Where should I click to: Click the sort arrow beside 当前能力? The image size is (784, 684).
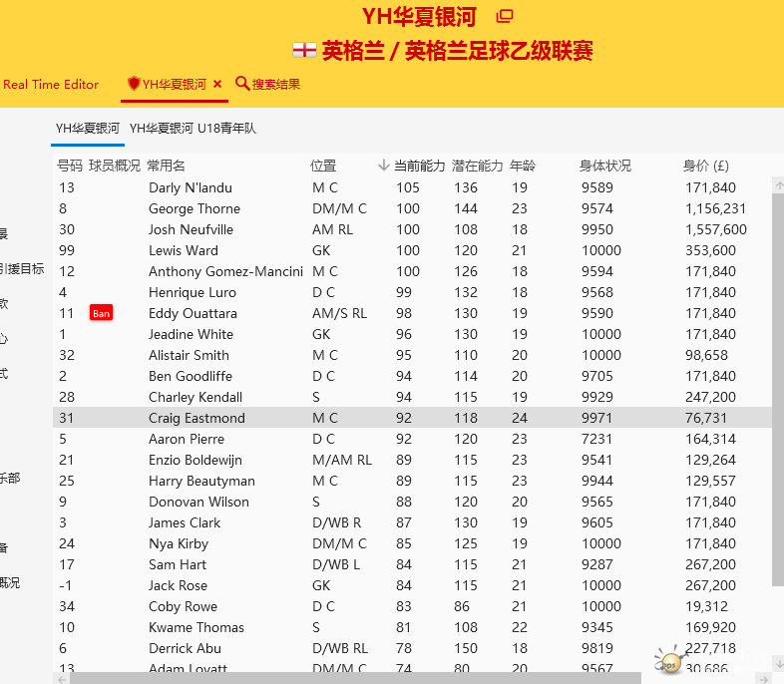click(x=384, y=166)
